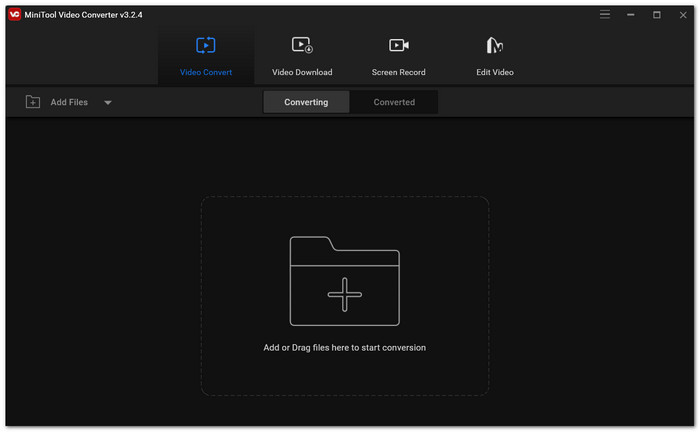Switch to the Converting tab
Image resolution: width=700 pixels, height=432 pixels.
pos(306,102)
